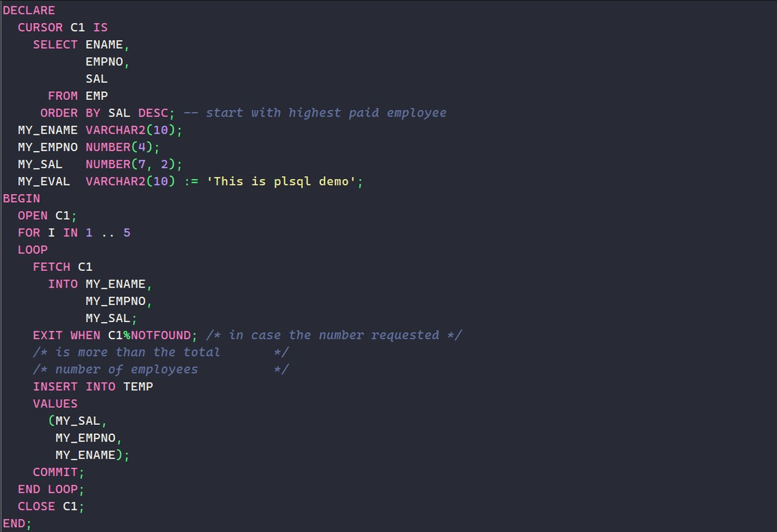The image size is (777, 532).
Task: Click the DESC keyword in ORDER BY line
Action: tap(153, 113)
